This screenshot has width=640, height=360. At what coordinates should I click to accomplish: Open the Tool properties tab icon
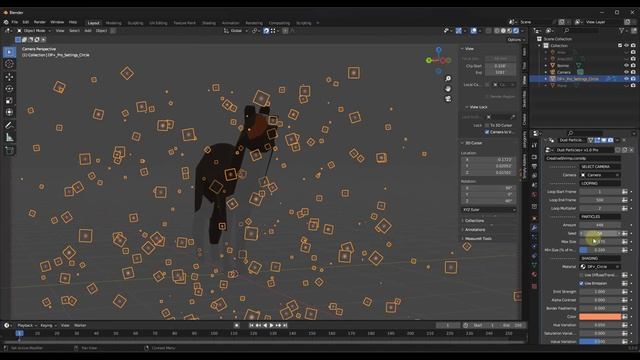coord(534,146)
